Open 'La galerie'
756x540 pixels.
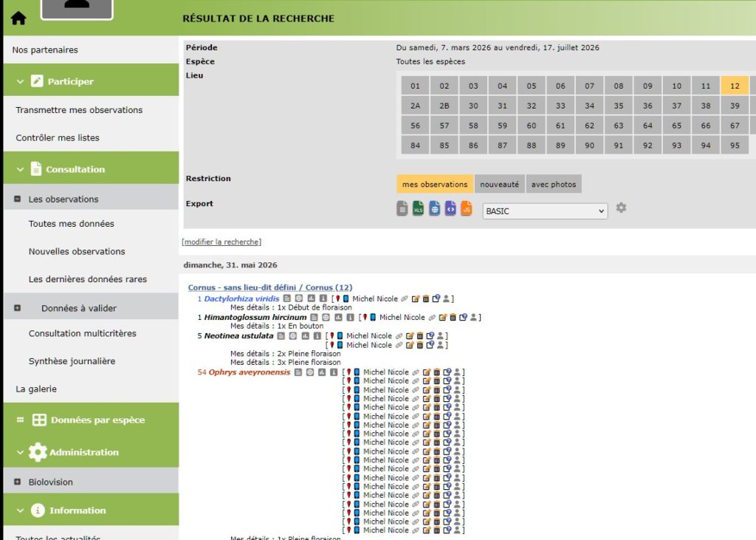[36, 389]
